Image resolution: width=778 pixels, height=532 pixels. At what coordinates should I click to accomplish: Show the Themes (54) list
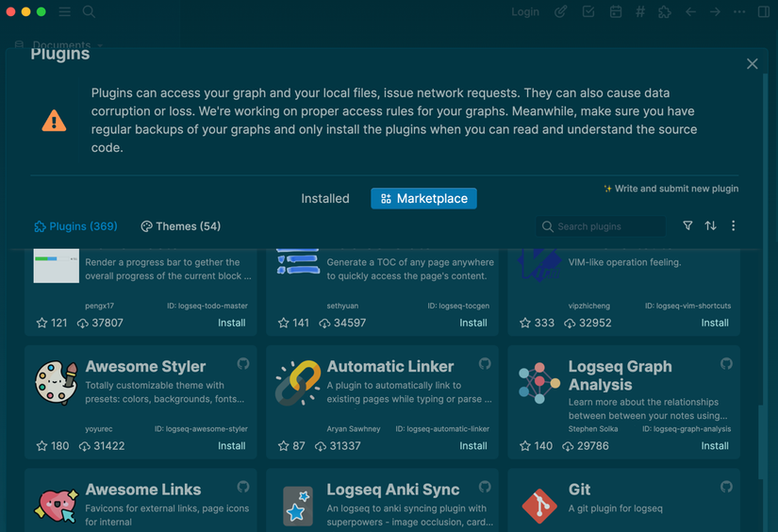pyautogui.click(x=180, y=226)
